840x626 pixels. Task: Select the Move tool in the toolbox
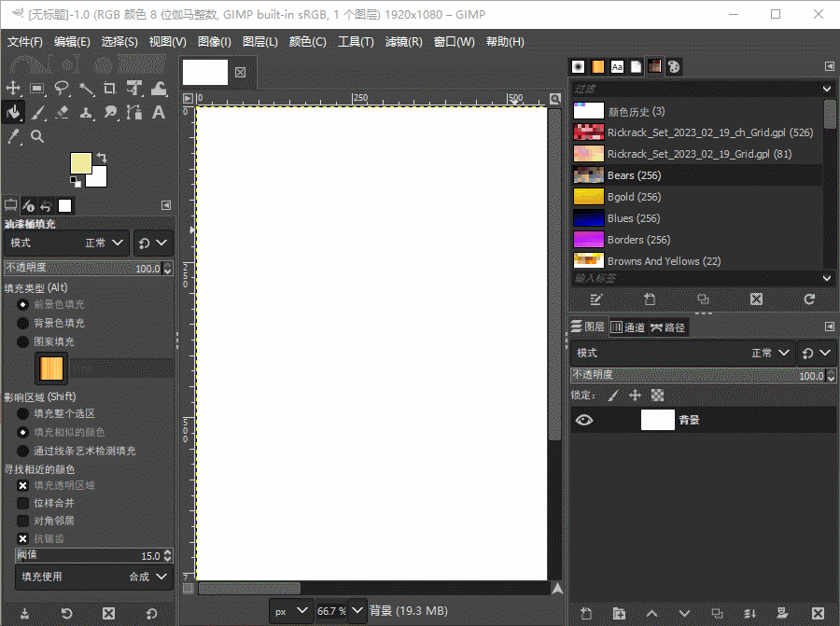(x=13, y=89)
